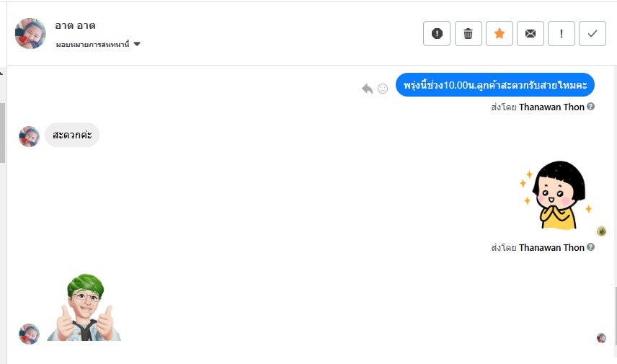
Task: Expand the assign conversation dropdown
Action: point(97,44)
